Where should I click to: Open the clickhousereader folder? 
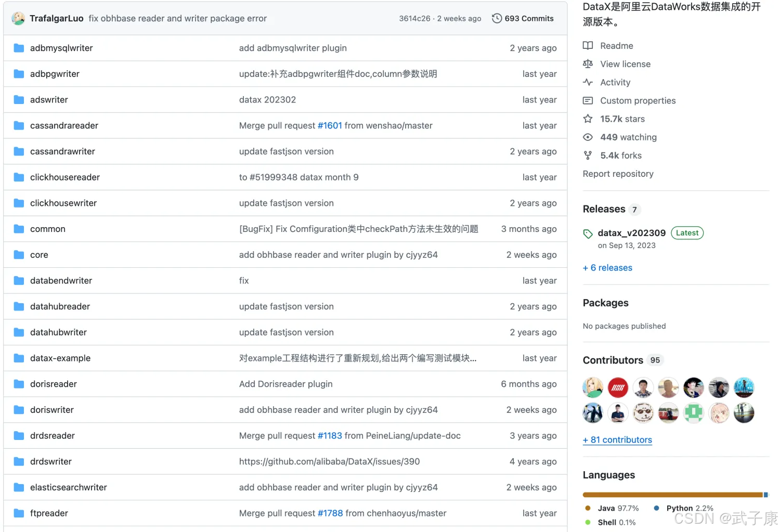tap(65, 177)
